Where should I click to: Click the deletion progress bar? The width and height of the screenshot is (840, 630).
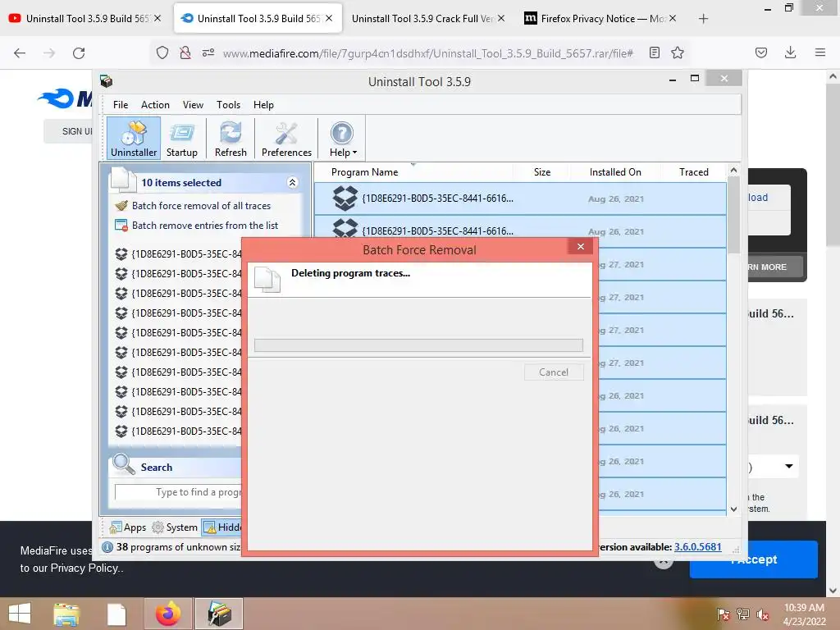pyautogui.click(x=418, y=345)
